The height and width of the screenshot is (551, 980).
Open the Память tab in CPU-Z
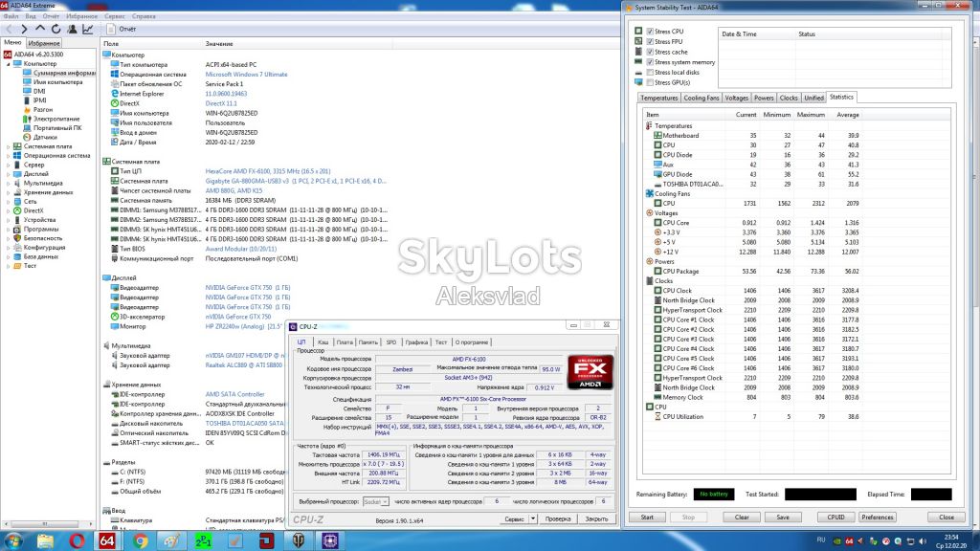(x=367, y=342)
